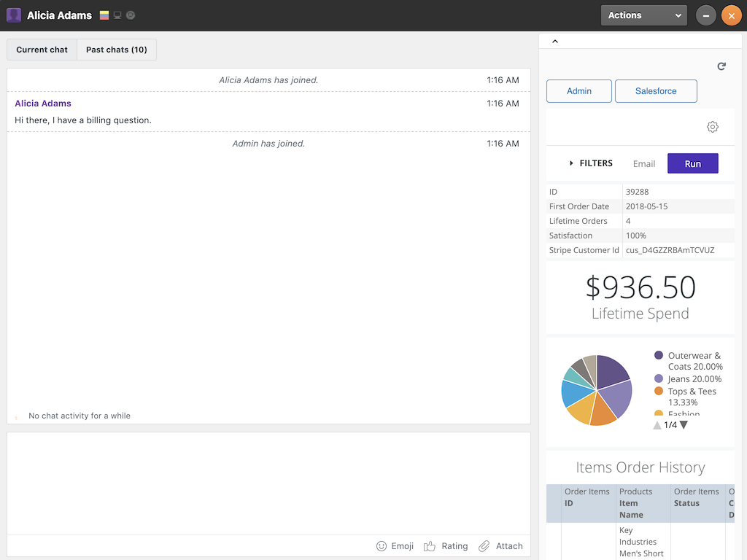
Task: Click the message 'Hi there, I have a billing question.'
Action: click(x=83, y=120)
